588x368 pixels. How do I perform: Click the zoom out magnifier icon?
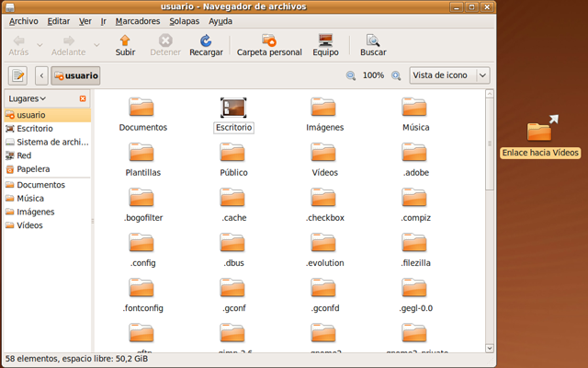351,75
